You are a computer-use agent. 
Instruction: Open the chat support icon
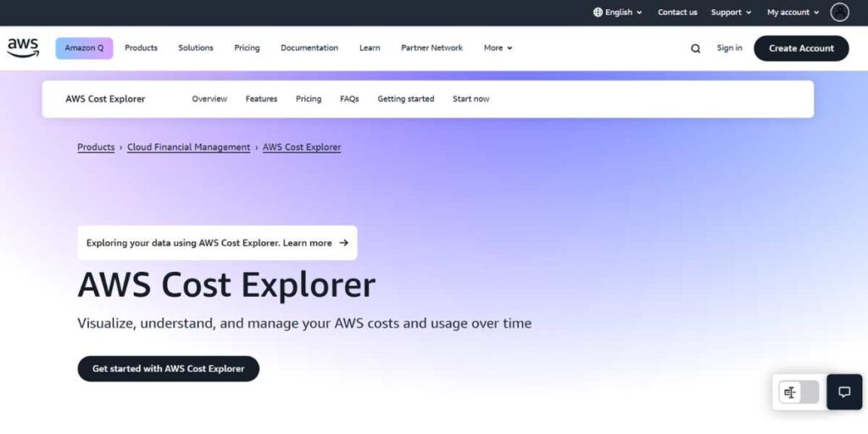844,392
